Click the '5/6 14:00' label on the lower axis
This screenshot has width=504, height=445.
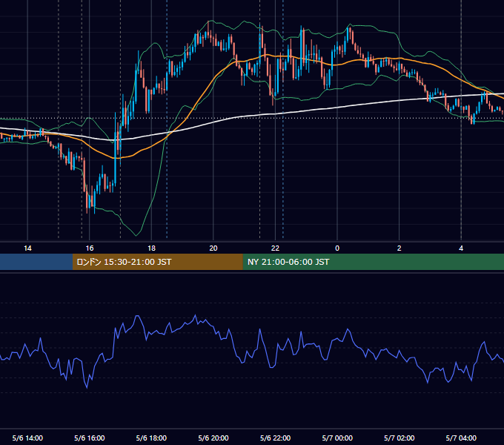point(27,438)
